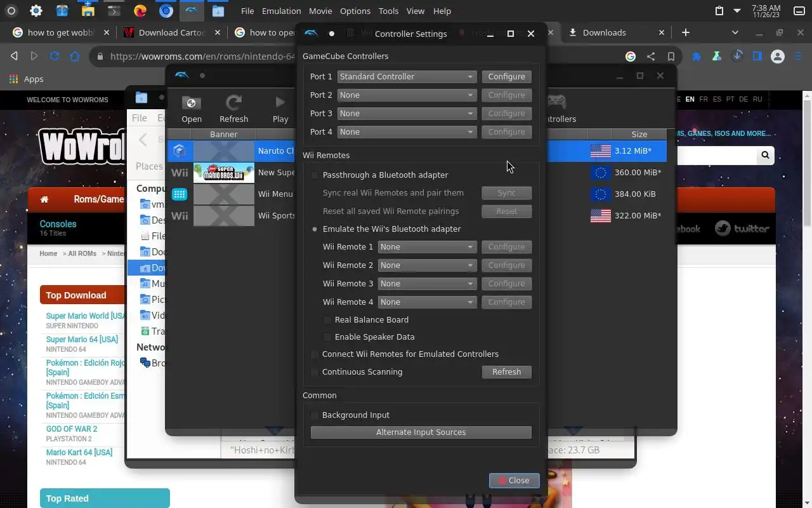Open the system tray dropdown arrow

point(737,11)
